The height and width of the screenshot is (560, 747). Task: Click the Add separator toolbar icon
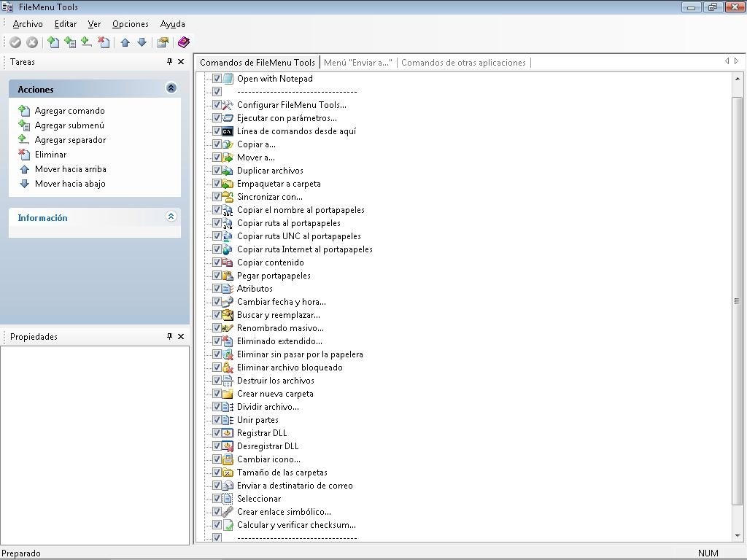click(86, 42)
